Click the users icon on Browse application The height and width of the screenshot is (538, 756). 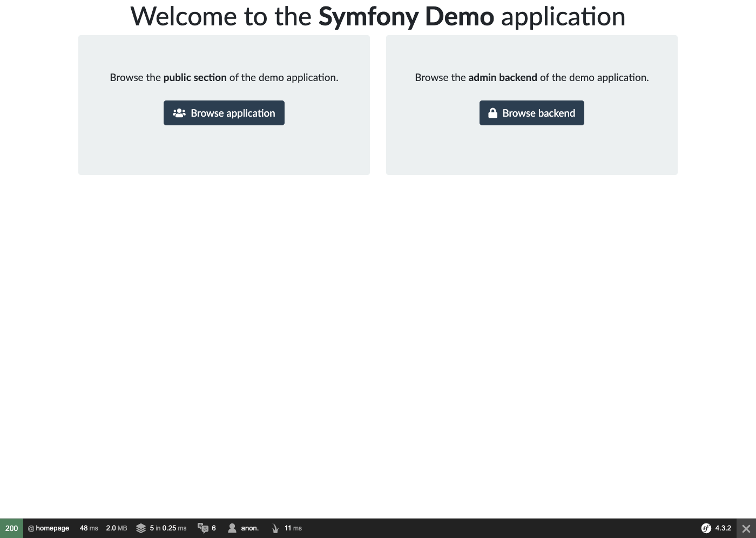179,113
